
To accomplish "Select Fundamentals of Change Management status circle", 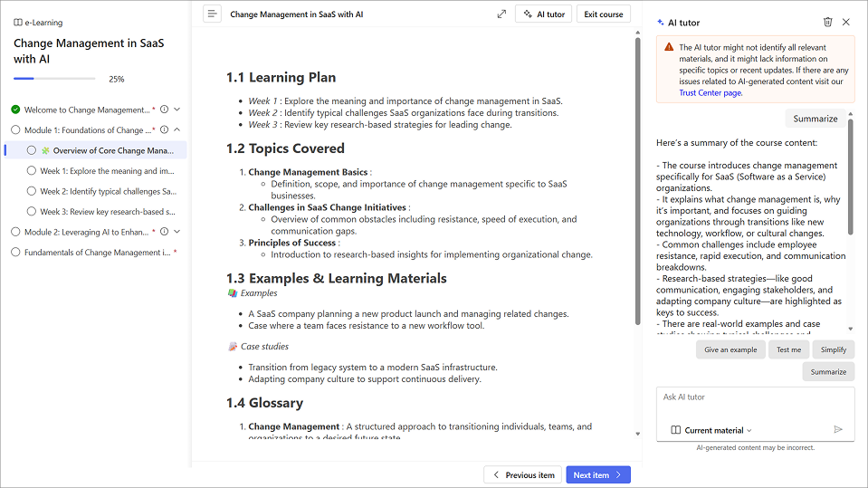I will click(15, 253).
